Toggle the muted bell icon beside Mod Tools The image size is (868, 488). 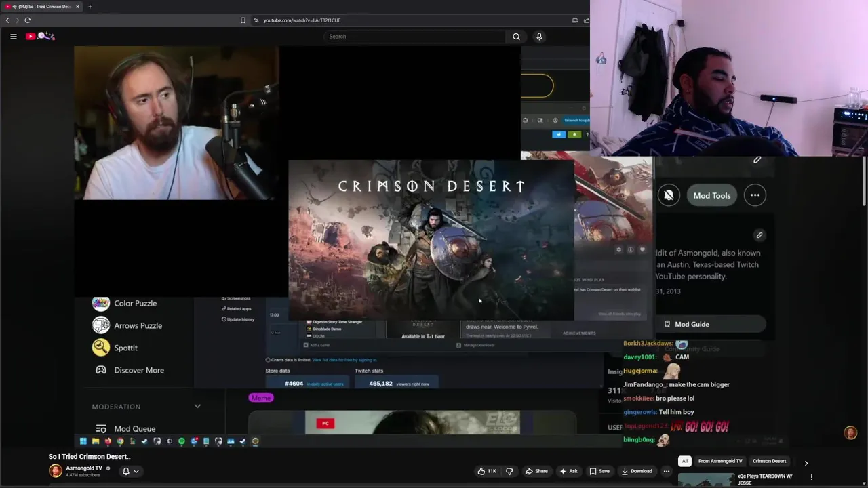669,195
